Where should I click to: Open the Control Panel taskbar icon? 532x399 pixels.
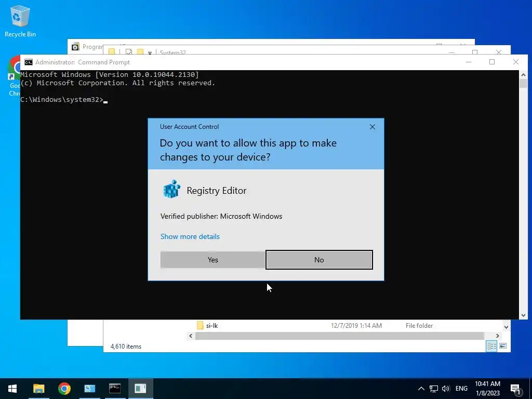click(89, 389)
